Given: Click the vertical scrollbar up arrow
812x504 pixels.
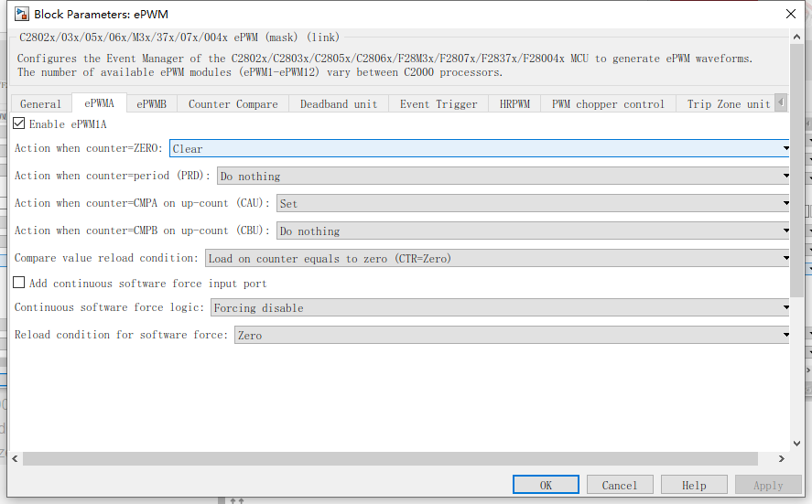Looking at the screenshot, I should 797,37.
